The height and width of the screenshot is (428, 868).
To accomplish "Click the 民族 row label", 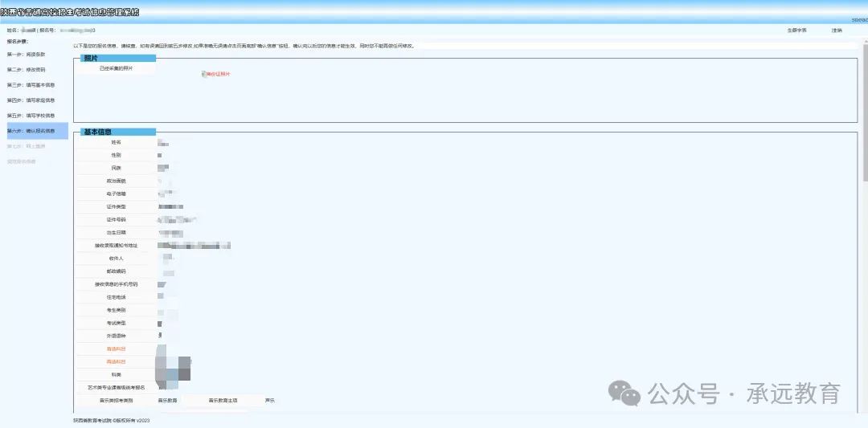I will click(x=116, y=168).
